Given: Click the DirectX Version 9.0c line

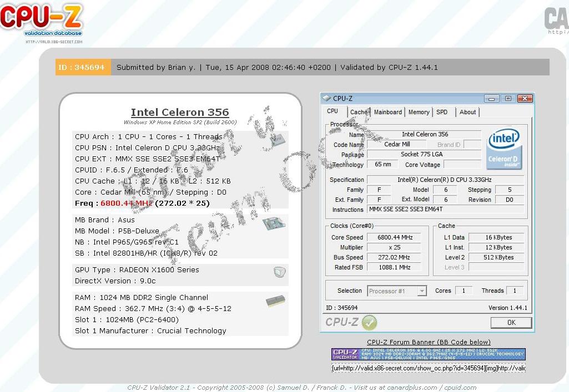Looking at the screenshot, I should 115,281.
